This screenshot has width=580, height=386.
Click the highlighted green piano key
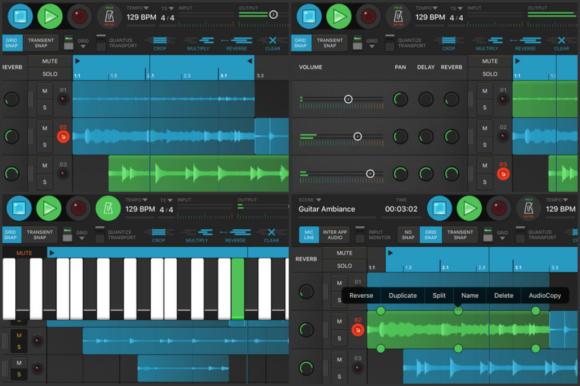tap(237, 289)
